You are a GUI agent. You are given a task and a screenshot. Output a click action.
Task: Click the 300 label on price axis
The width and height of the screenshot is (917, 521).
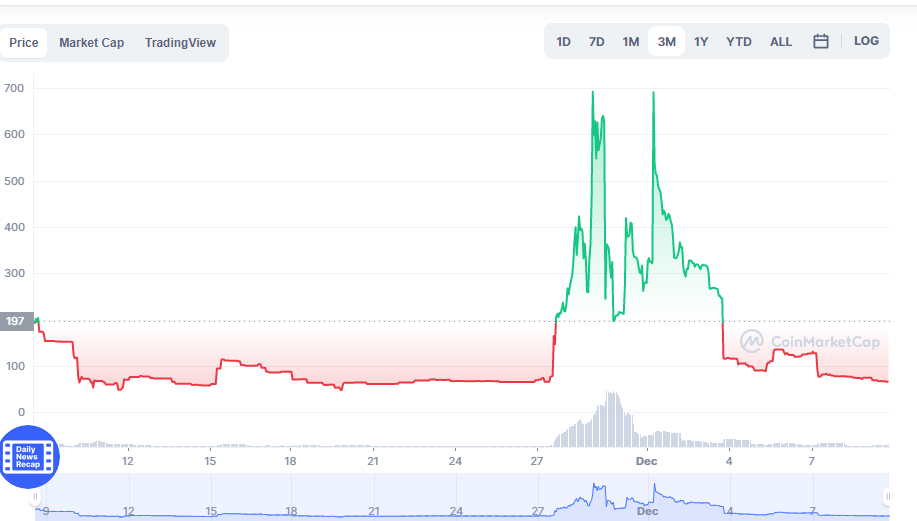point(14,273)
